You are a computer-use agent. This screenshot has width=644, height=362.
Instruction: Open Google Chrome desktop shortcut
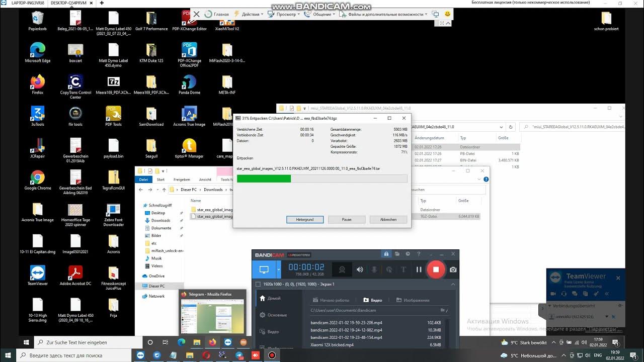[37, 180]
